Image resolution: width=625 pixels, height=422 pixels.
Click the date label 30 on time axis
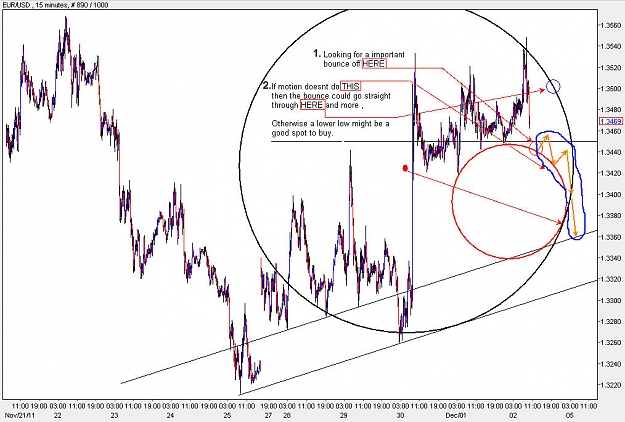point(400,416)
